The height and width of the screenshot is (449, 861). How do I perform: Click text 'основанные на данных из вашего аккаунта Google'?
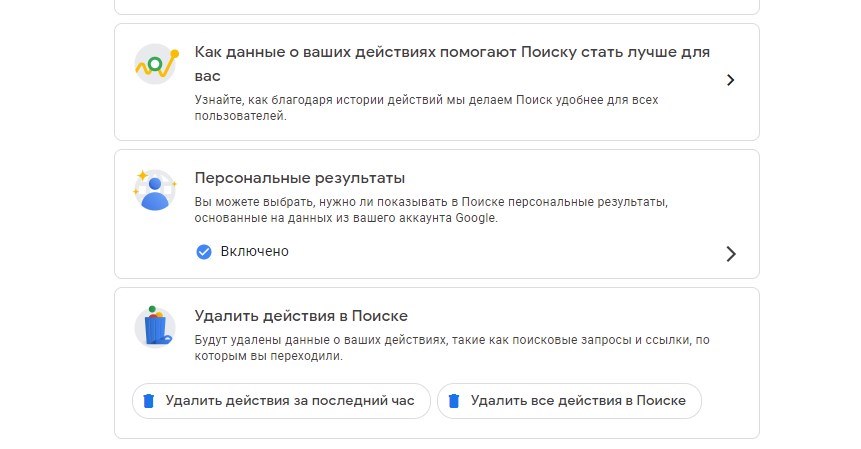tap(346, 218)
